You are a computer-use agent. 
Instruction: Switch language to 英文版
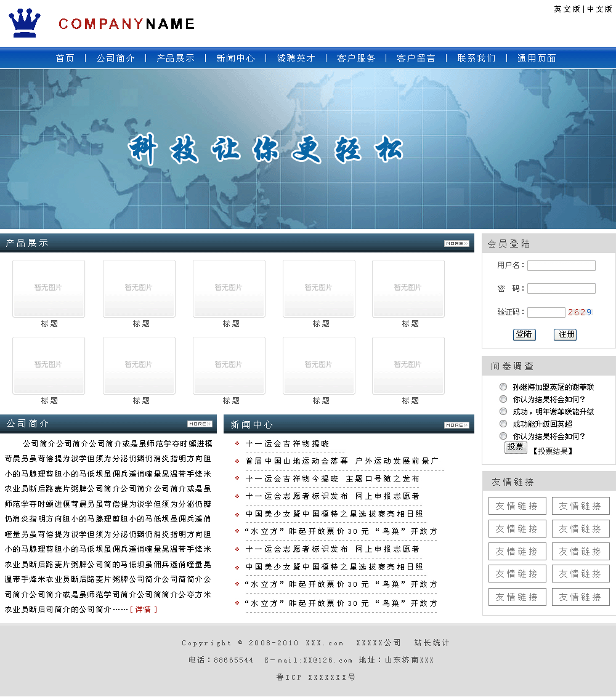coord(567,9)
